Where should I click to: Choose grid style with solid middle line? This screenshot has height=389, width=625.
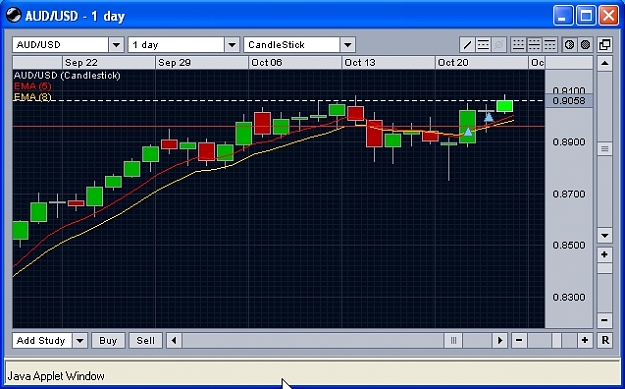point(534,45)
